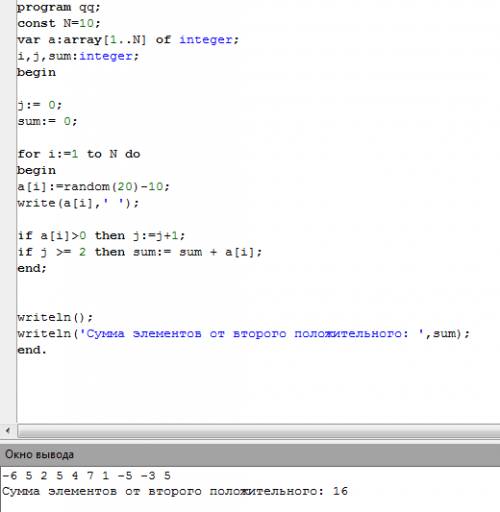
Task: Click the 'Окно вывода' panel header
Action: coord(250,455)
